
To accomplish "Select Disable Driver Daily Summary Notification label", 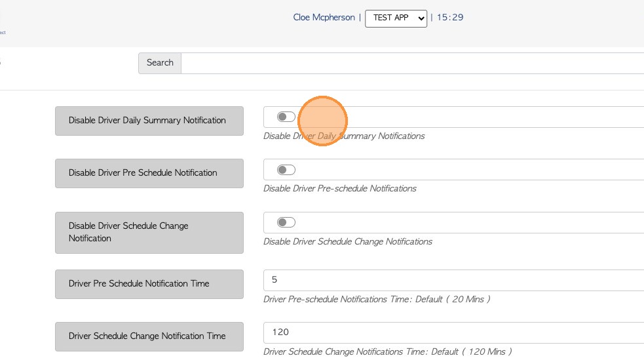I will (149, 121).
